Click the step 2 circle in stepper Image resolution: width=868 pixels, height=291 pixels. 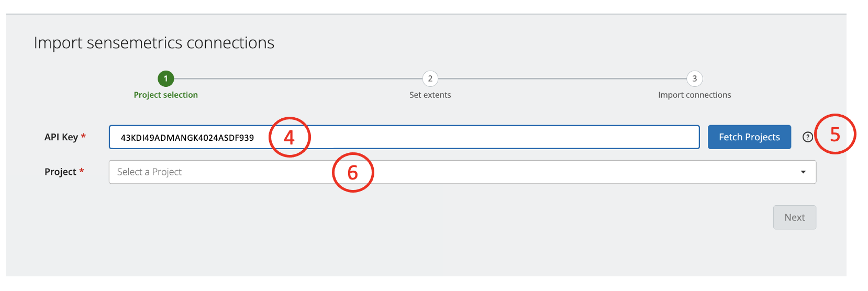[430, 79]
